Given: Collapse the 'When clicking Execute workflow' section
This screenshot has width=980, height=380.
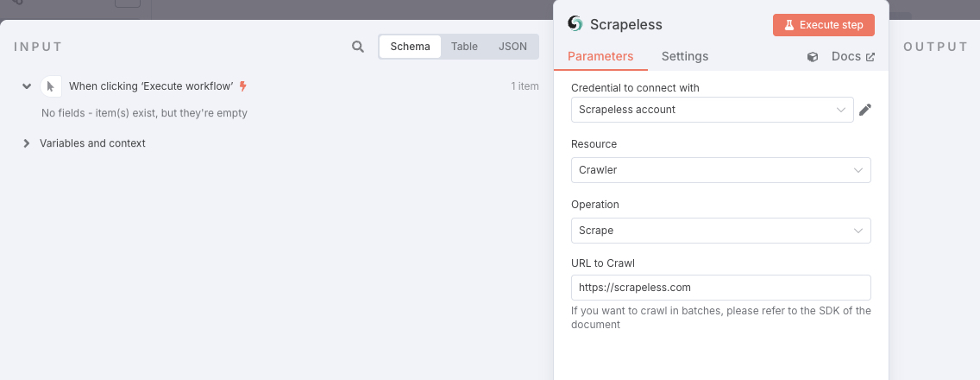Looking at the screenshot, I should click(26, 86).
